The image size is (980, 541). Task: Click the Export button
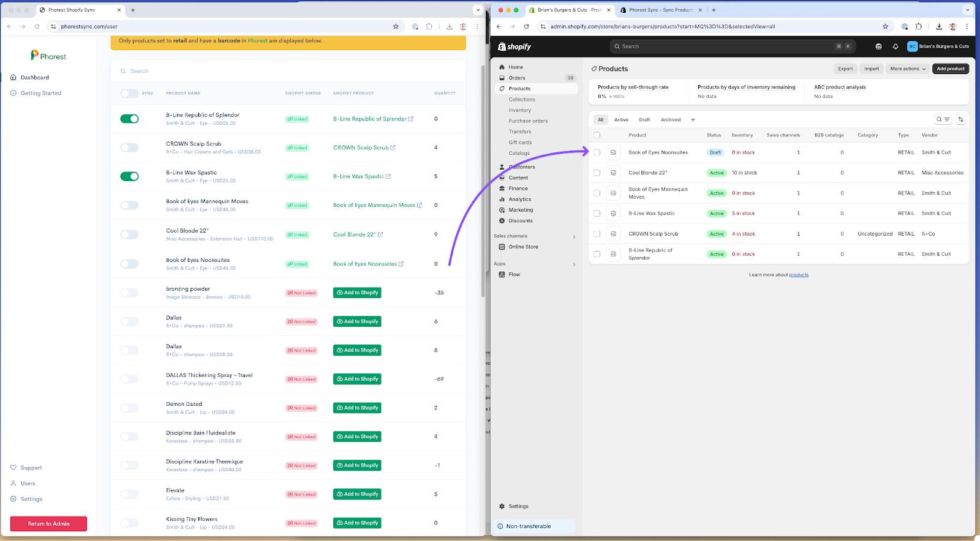(x=845, y=69)
